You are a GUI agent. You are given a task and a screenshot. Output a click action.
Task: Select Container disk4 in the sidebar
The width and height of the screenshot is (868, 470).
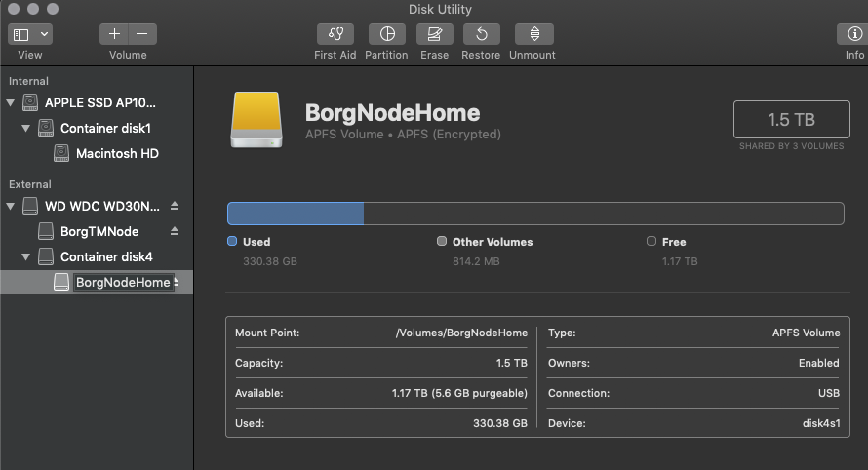pos(106,256)
